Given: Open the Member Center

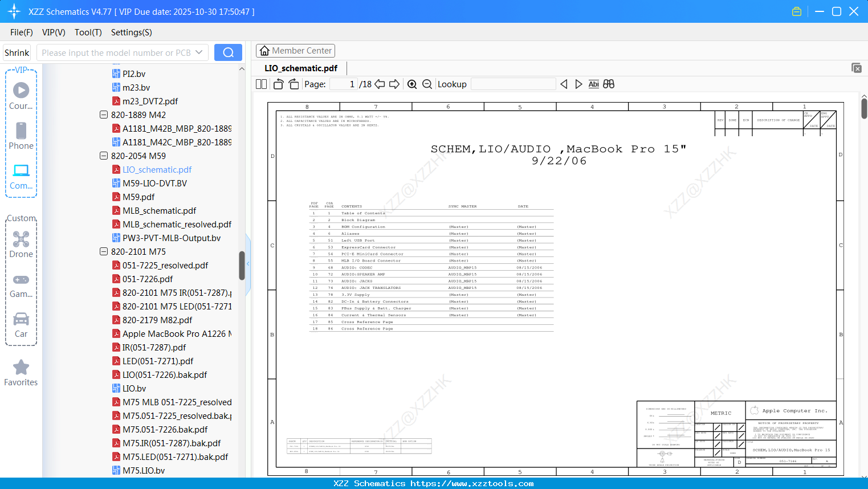Looking at the screenshot, I should tap(295, 51).
